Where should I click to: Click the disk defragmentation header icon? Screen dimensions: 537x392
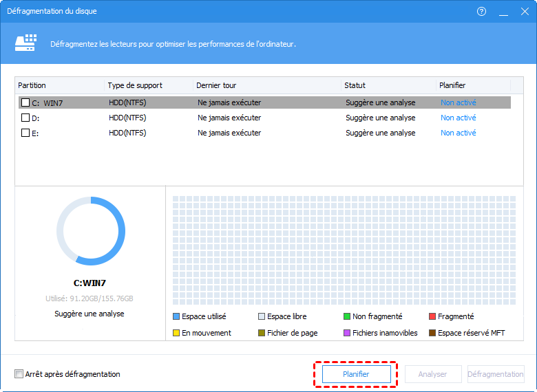coord(26,43)
